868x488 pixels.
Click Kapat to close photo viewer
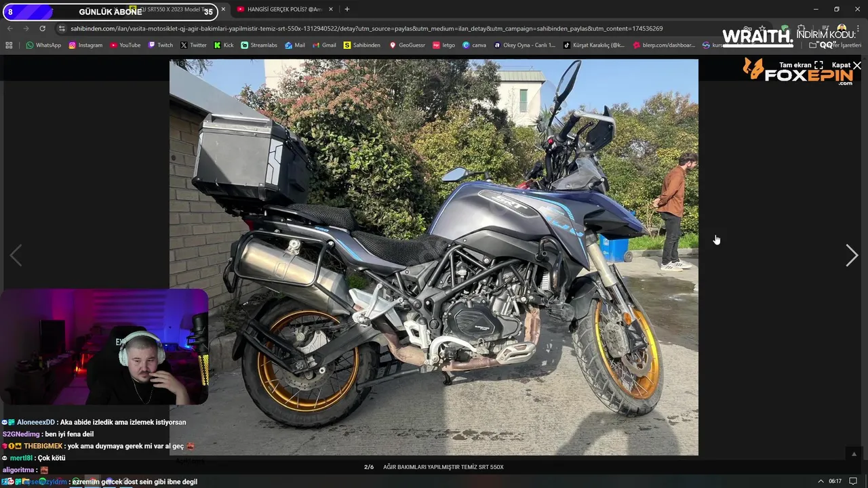[x=846, y=65]
